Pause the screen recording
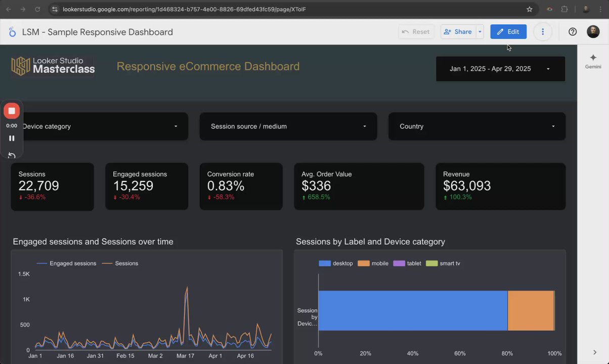Image resolution: width=609 pixels, height=364 pixels. coord(12,138)
